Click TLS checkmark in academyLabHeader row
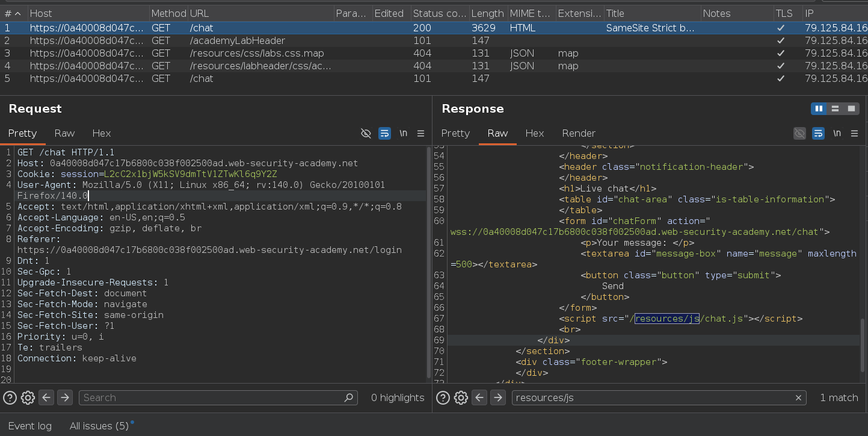 (781, 40)
